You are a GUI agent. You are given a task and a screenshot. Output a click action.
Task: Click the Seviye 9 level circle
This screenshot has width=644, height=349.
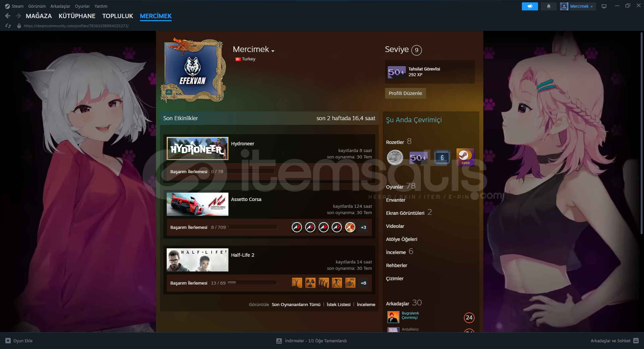(417, 50)
